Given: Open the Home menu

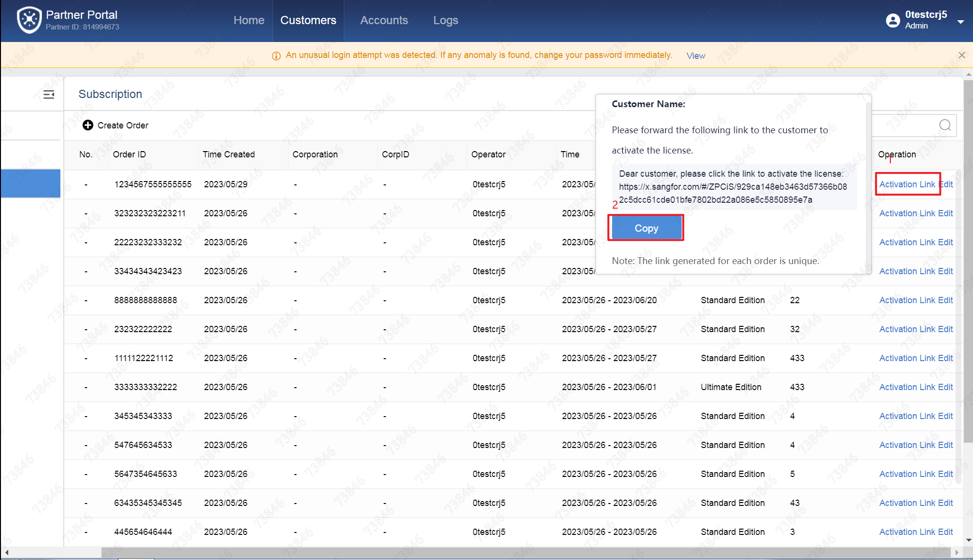Looking at the screenshot, I should click(249, 20).
